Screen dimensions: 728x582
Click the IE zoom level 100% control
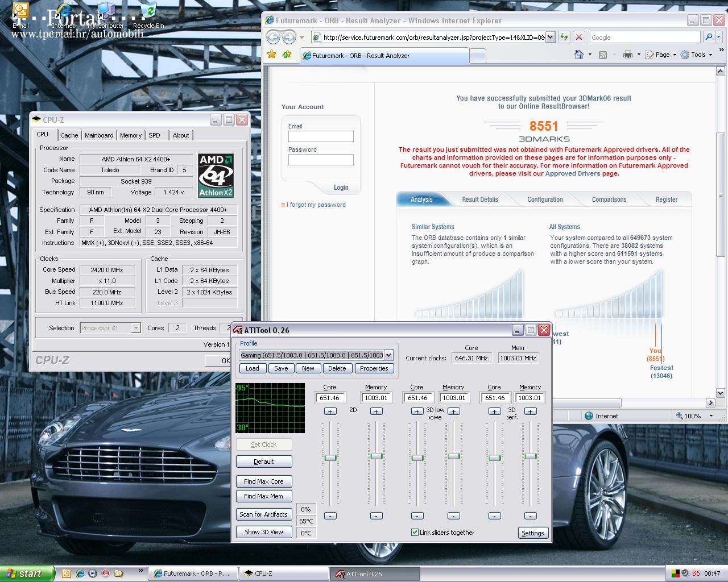pos(694,416)
